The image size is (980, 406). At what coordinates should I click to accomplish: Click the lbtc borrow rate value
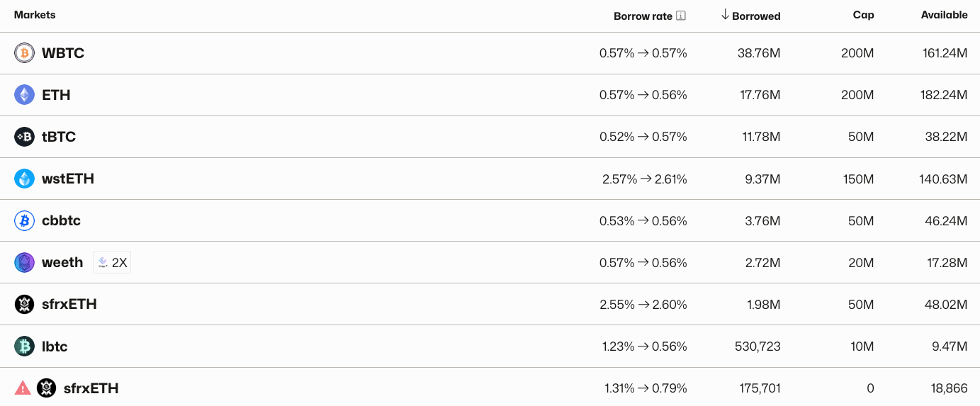point(643,346)
